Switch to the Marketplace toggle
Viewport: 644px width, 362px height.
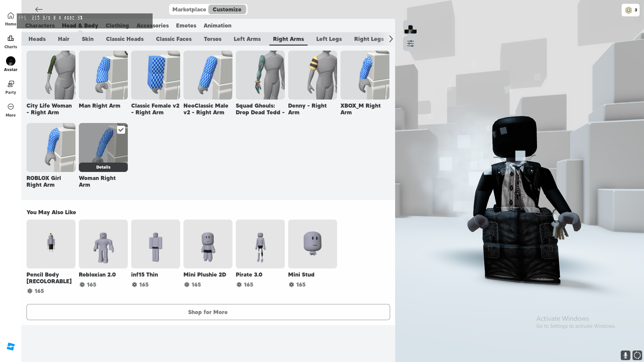click(x=189, y=9)
